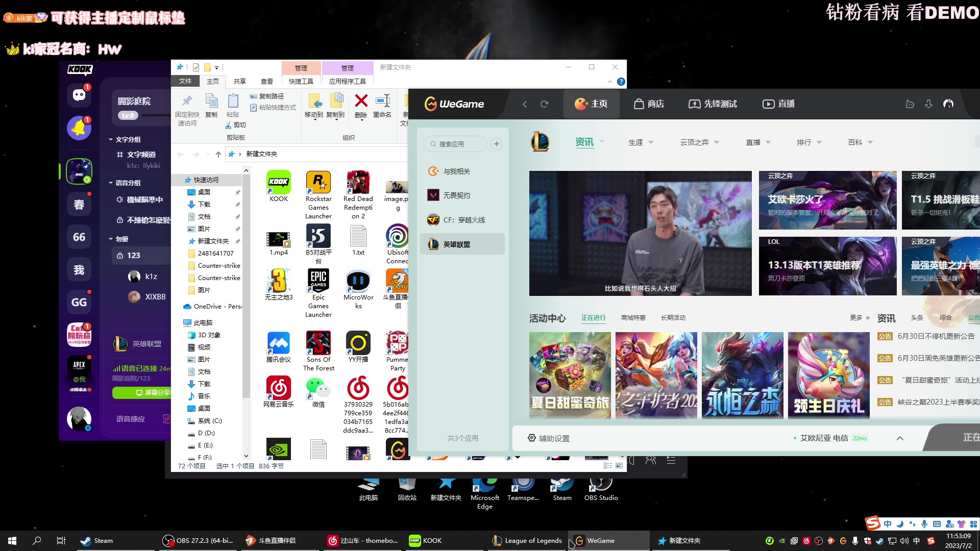
Task: Select 无畏契约 in WeGame sidebar
Action: click(462, 195)
